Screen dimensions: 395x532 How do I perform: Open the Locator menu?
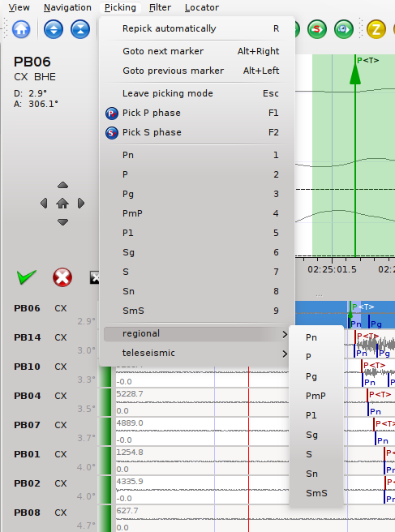[x=202, y=7]
